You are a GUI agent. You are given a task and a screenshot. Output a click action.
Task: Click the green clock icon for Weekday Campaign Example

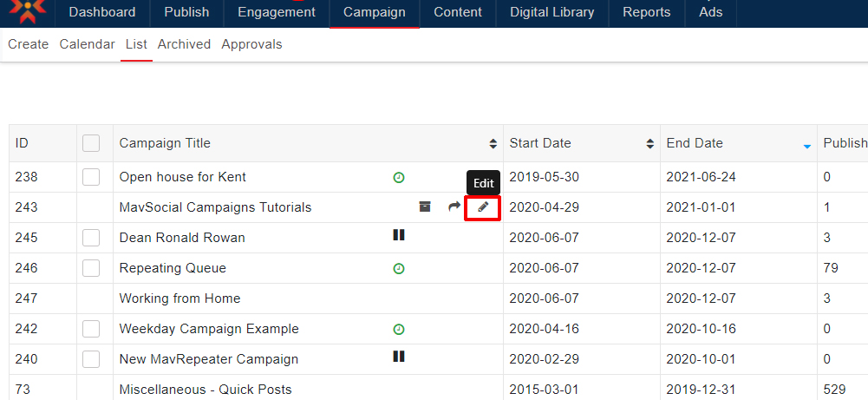[x=399, y=329]
